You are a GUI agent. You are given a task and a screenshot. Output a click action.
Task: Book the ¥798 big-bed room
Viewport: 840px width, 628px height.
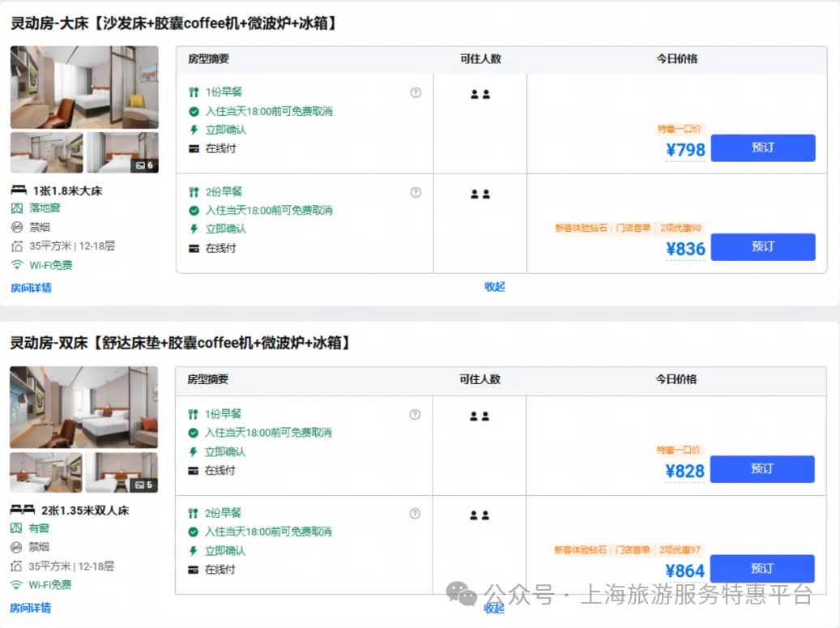coord(763,148)
